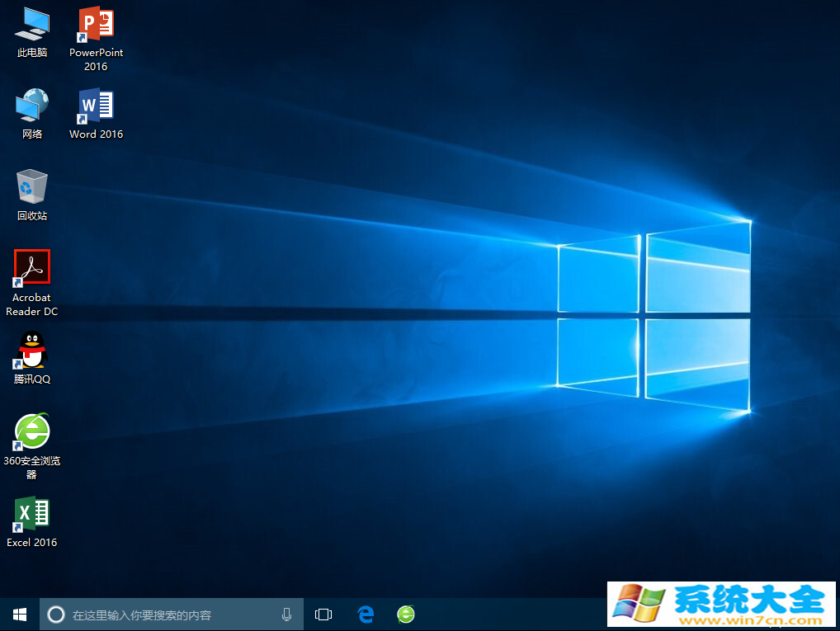Click the Cortana circle icon in the search box
The width and height of the screenshot is (840, 631).
(56, 615)
